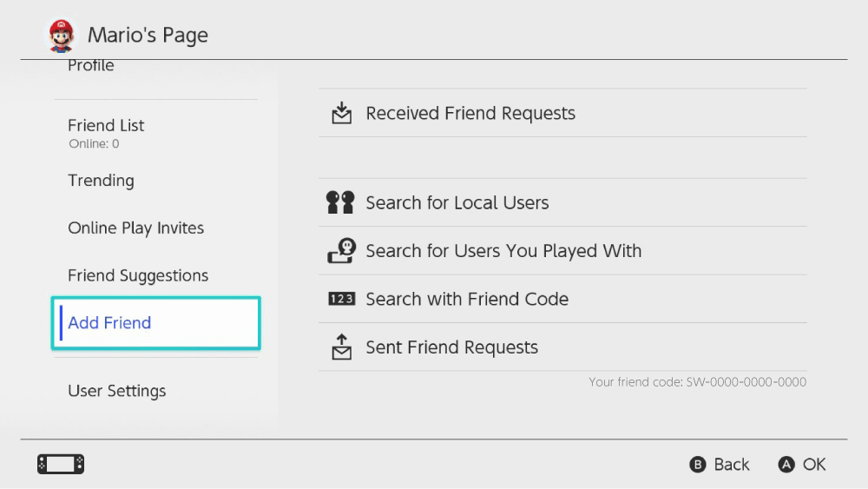Open Friend Suggestions section
Image resolution: width=868 pixels, height=489 pixels.
[x=138, y=275]
